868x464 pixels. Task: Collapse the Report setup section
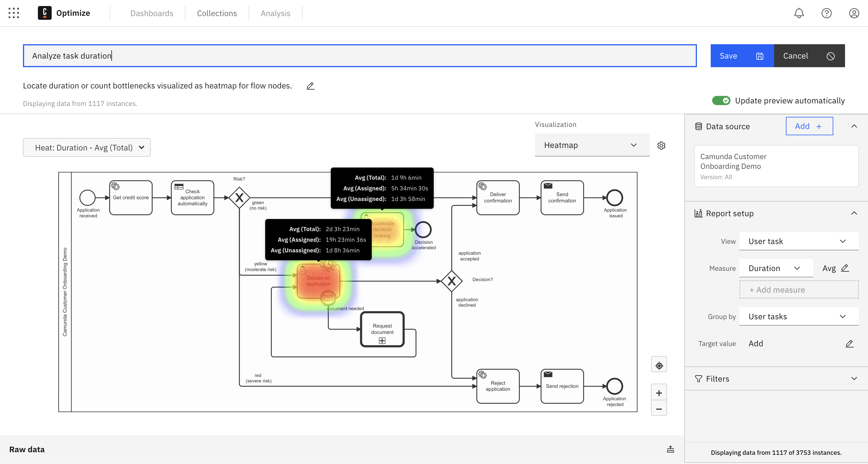[x=854, y=213]
